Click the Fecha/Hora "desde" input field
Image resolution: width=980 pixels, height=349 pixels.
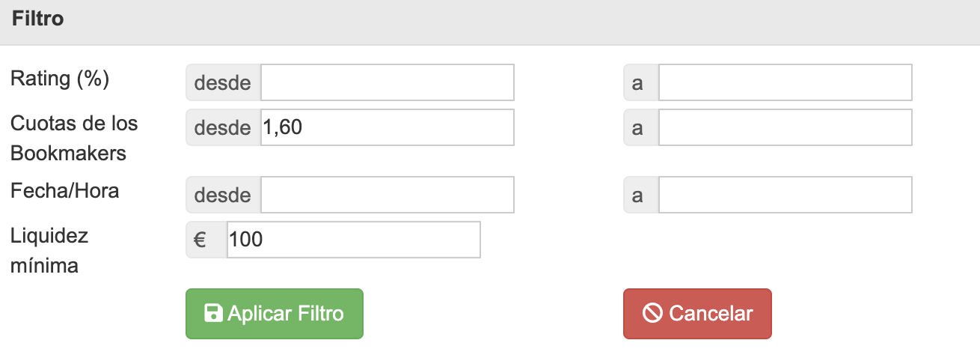click(x=387, y=195)
